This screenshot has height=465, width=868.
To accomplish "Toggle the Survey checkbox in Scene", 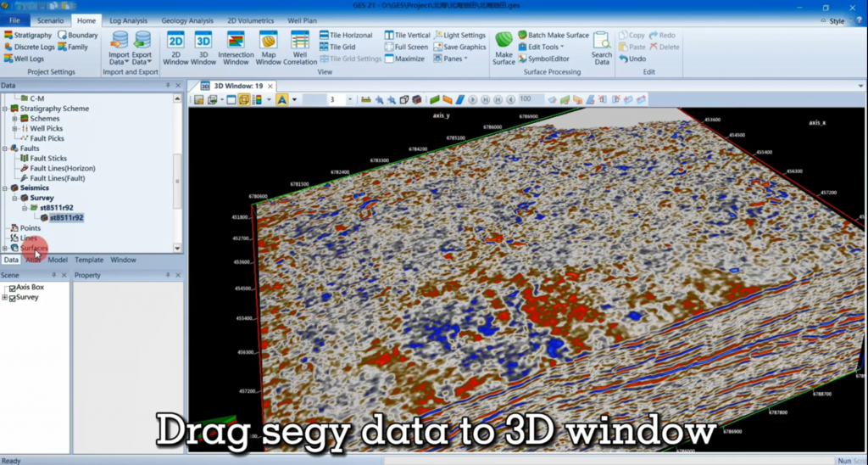I will pos(12,298).
